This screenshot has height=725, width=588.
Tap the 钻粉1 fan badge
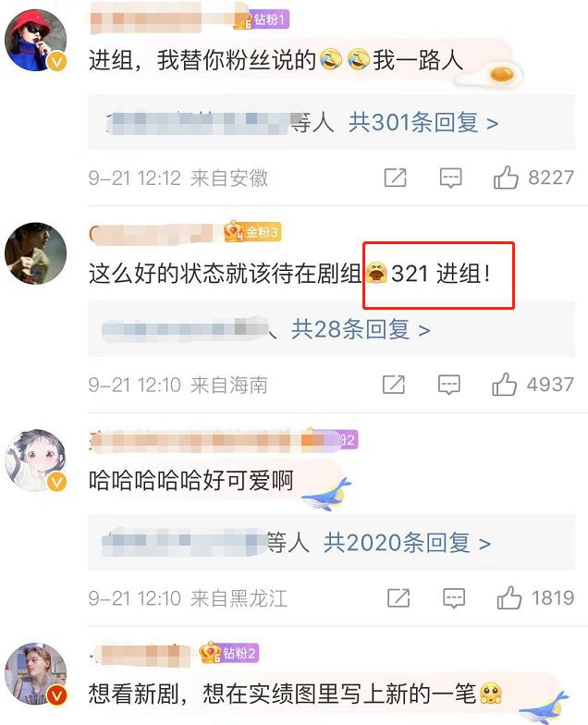pyautogui.click(x=262, y=20)
